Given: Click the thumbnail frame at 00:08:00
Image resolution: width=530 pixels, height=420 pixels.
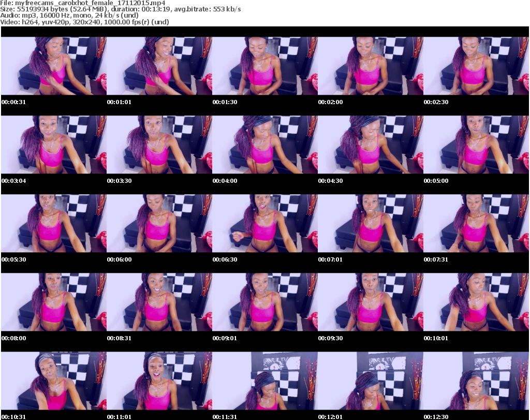Looking at the screenshot, I should pyautogui.click(x=54, y=302).
